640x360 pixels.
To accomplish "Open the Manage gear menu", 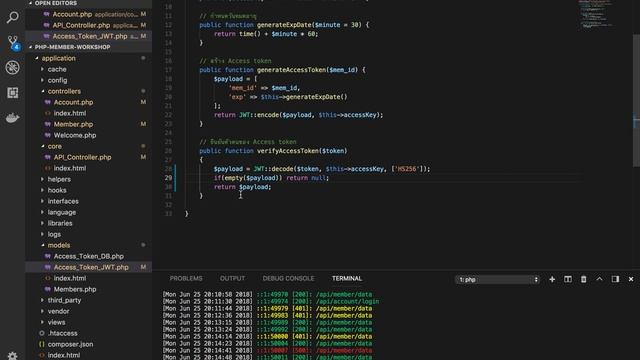I will (x=12, y=356).
